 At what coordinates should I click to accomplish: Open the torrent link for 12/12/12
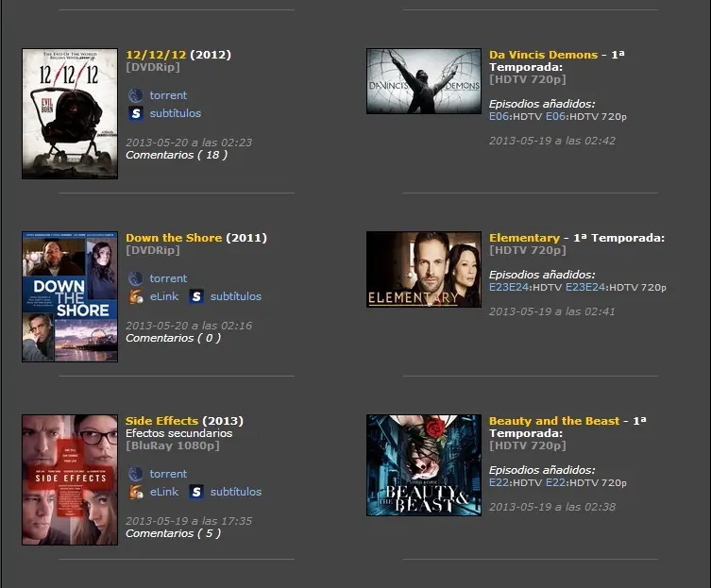pos(168,95)
